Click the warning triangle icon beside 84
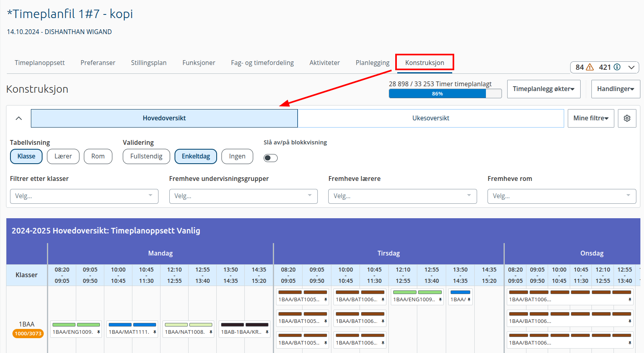Image resolution: width=644 pixels, height=353 pixels. pyautogui.click(x=590, y=67)
